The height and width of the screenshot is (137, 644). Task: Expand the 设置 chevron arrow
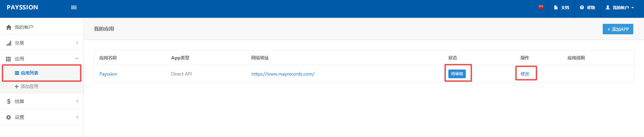tap(77, 117)
